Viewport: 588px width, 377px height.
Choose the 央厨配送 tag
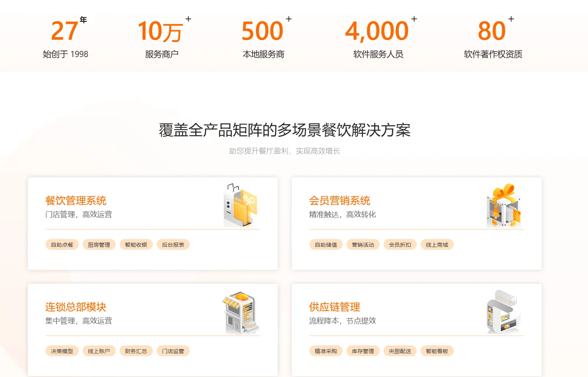tap(400, 351)
